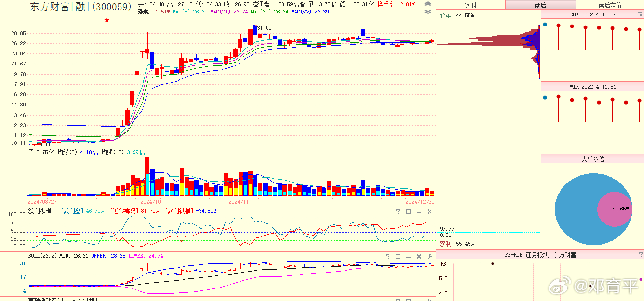Click the 2024/12/30 end date label
The height and width of the screenshot is (301, 644).
420,202
